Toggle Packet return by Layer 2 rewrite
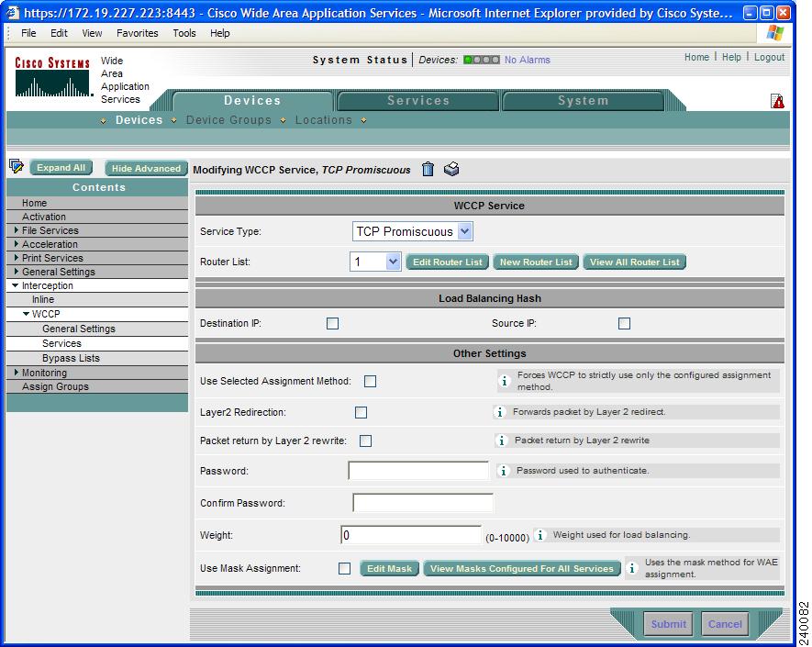The width and height of the screenshot is (812, 647). (365, 441)
